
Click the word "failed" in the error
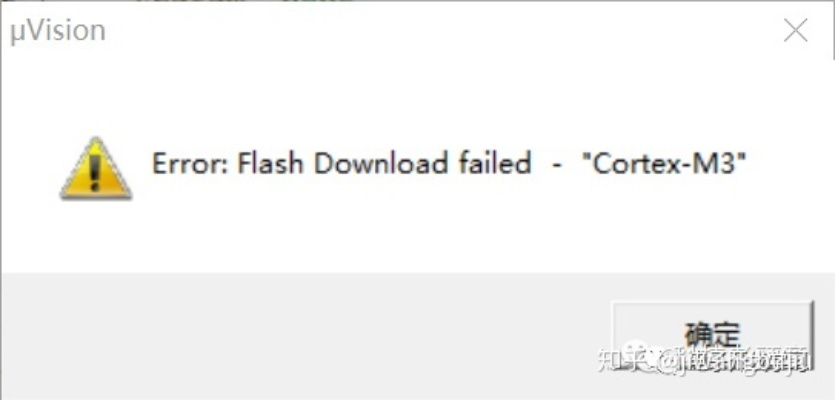coord(494,163)
